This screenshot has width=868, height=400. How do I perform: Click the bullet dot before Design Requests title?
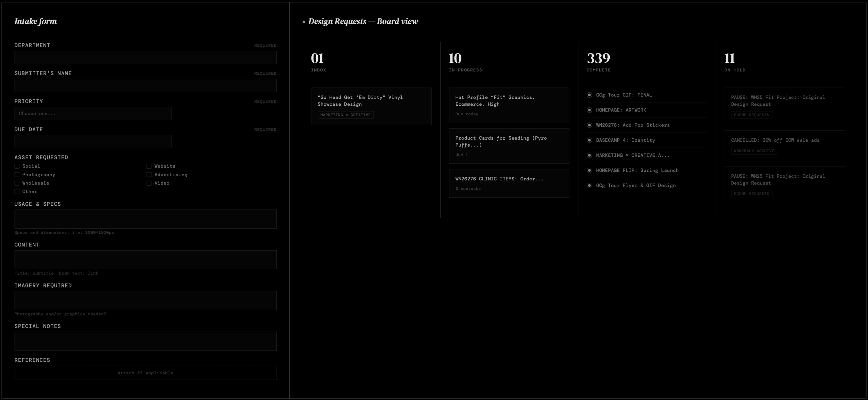pos(304,22)
